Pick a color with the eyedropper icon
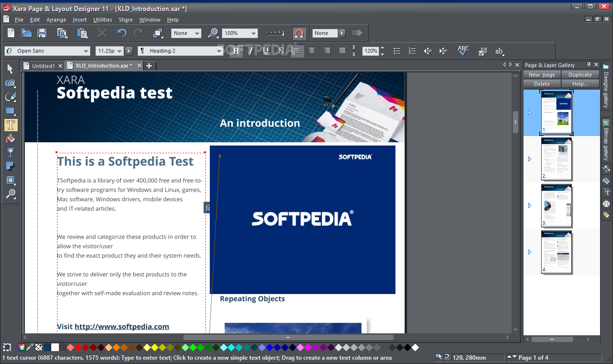Screen dimensions: 613x364 [30, 347]
